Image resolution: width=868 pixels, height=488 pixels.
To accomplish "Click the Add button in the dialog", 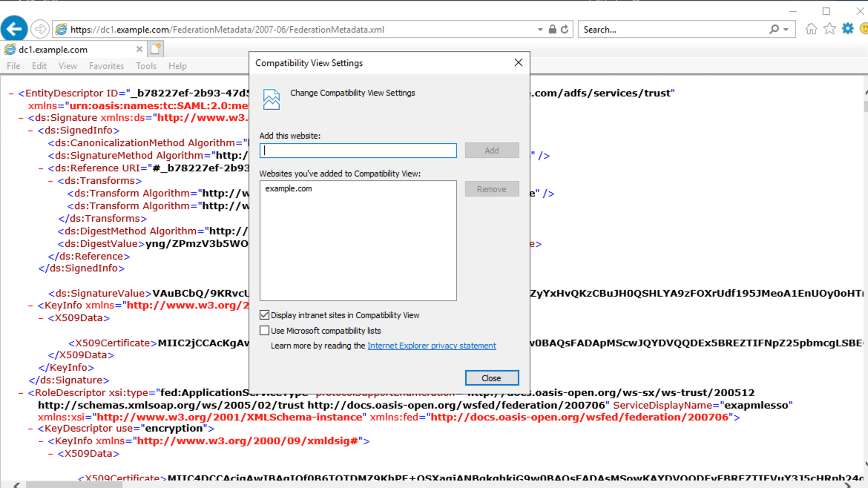I will tap(492, 151).
